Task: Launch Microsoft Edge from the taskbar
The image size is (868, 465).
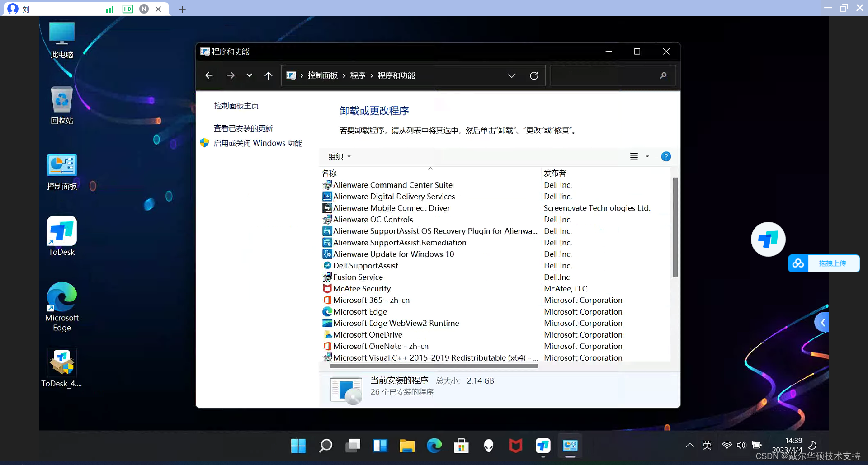Action: pyautogui.click(x=434, y=446)
